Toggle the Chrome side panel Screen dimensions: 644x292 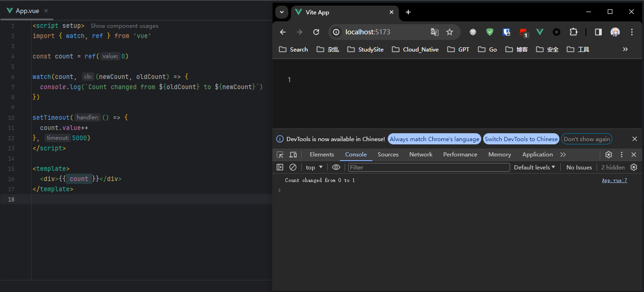598,32
